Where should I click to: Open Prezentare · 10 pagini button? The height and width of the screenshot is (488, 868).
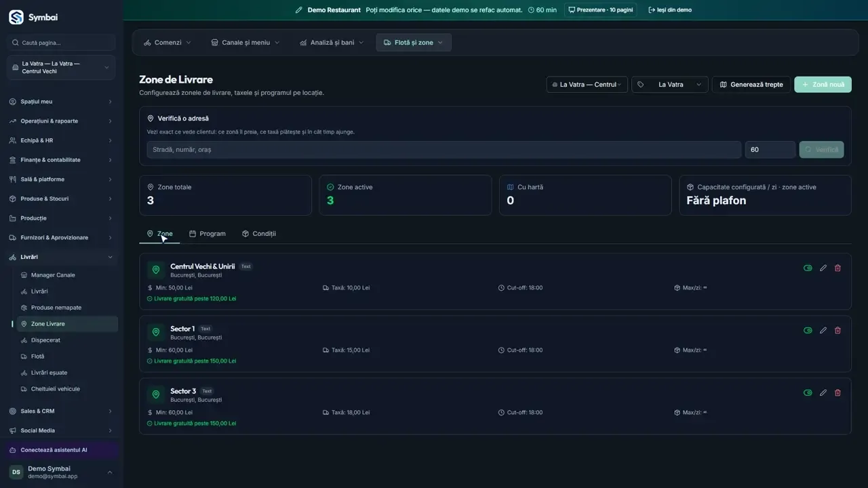[x=601, y=10]
